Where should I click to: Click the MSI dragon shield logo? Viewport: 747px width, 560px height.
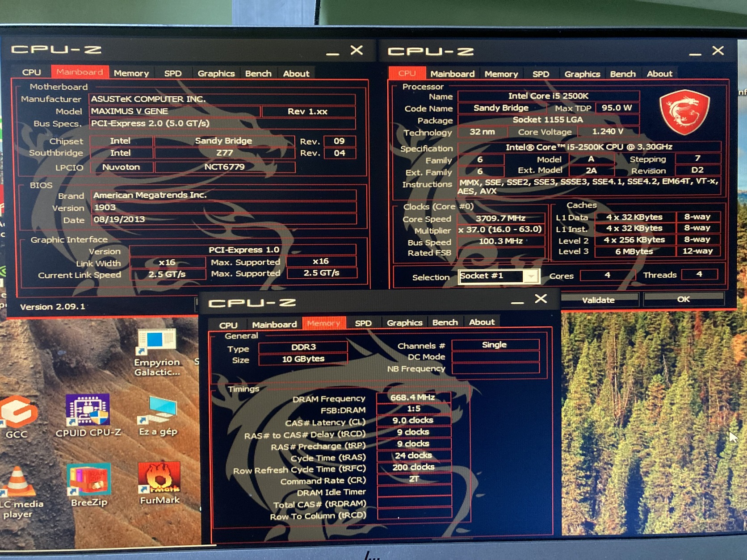point(684,112)
